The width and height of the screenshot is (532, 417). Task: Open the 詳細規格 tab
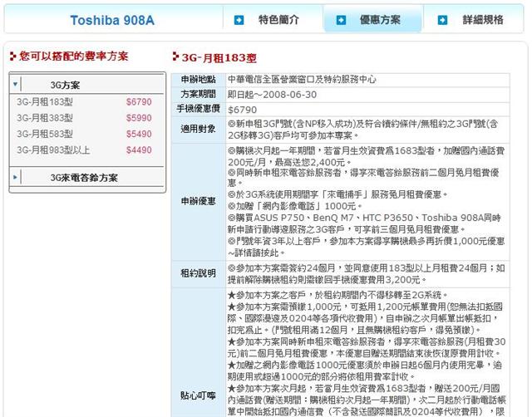[483, 20]
